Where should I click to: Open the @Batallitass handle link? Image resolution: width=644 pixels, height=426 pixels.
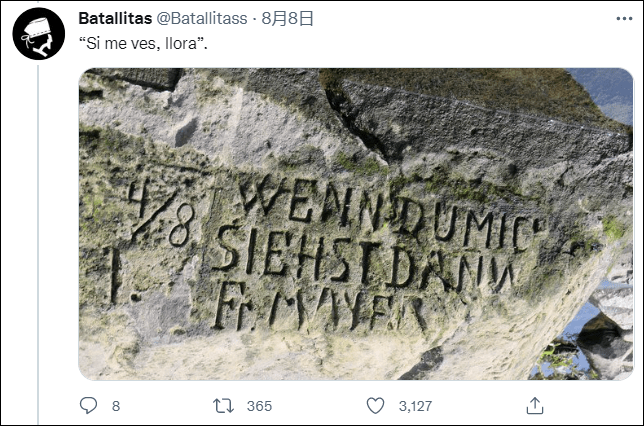[202, 18]
